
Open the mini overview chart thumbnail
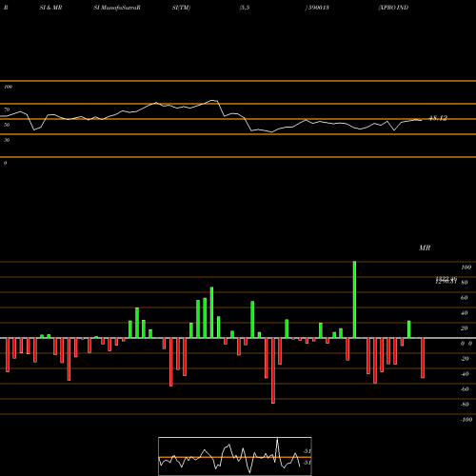pyautogui.click(x=235, y=456)
